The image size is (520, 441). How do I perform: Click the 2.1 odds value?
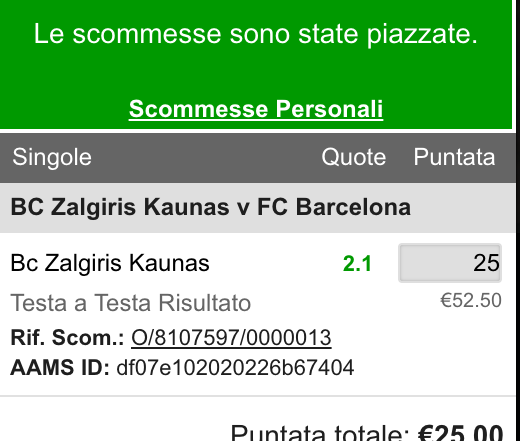(357, 264)
